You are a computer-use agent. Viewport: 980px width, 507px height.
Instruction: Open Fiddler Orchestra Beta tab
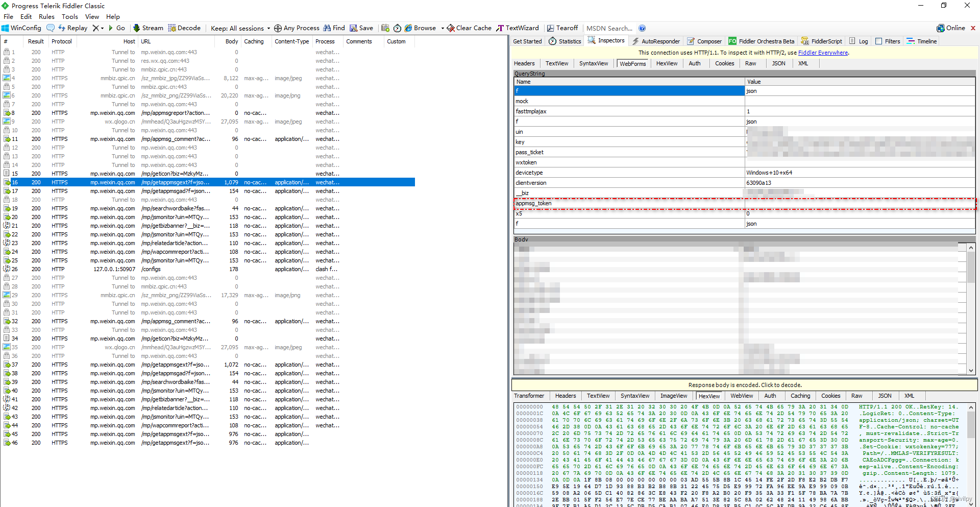click(x=761, y=41)
